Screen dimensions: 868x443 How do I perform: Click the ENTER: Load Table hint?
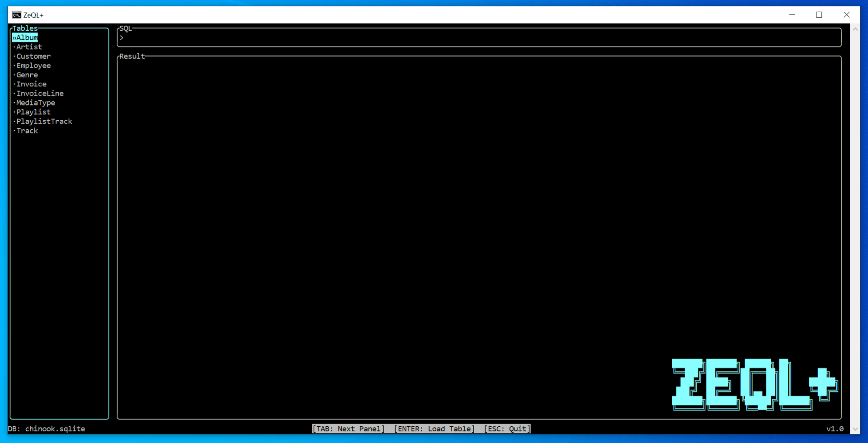[x=434, y=429]
